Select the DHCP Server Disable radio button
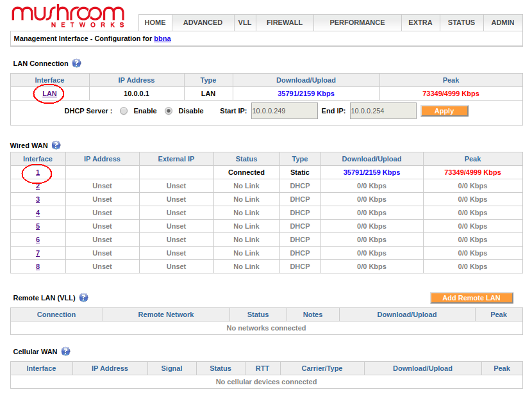The image size is (532, 399). pyautogui.click(x=169, y=111)
